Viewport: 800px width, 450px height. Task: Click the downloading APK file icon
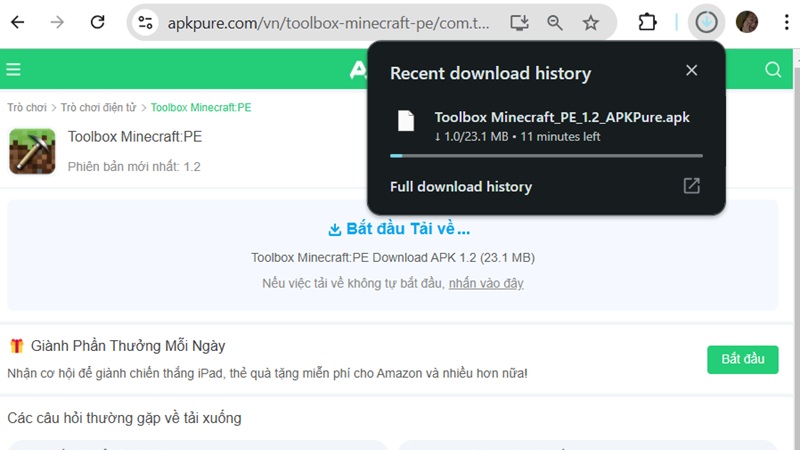point(406,121)
